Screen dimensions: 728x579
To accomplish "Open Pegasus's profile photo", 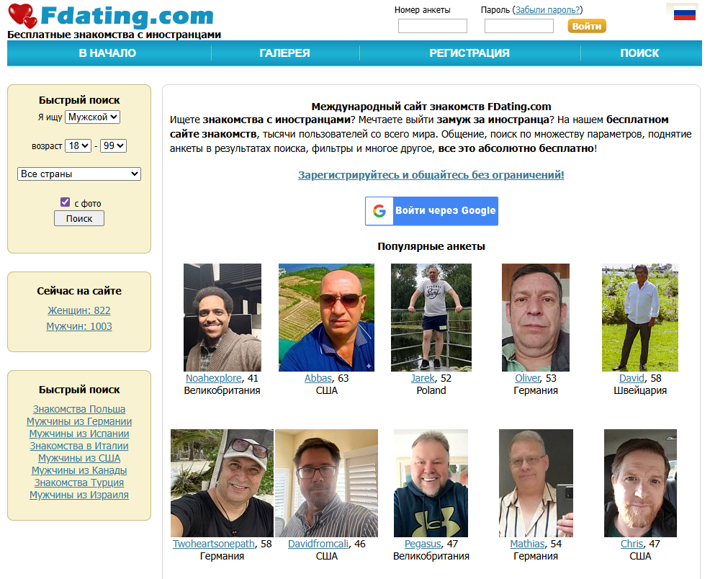I will click(x=431, y=483).
